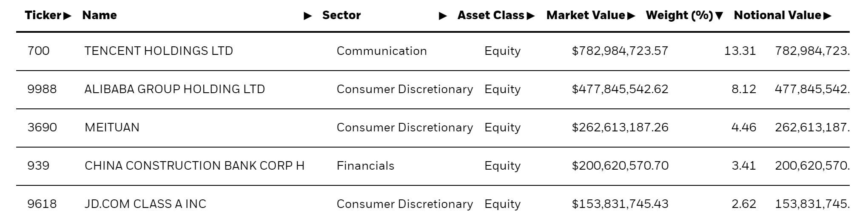Select Alibaba Group Holding Ltd name

(x=174, y=89)
